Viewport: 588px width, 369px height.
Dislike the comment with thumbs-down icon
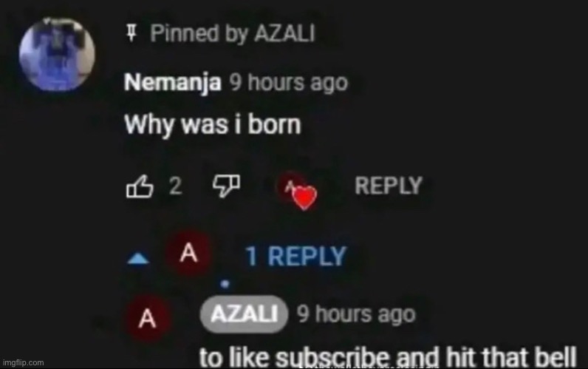click(x=227, y=186)
